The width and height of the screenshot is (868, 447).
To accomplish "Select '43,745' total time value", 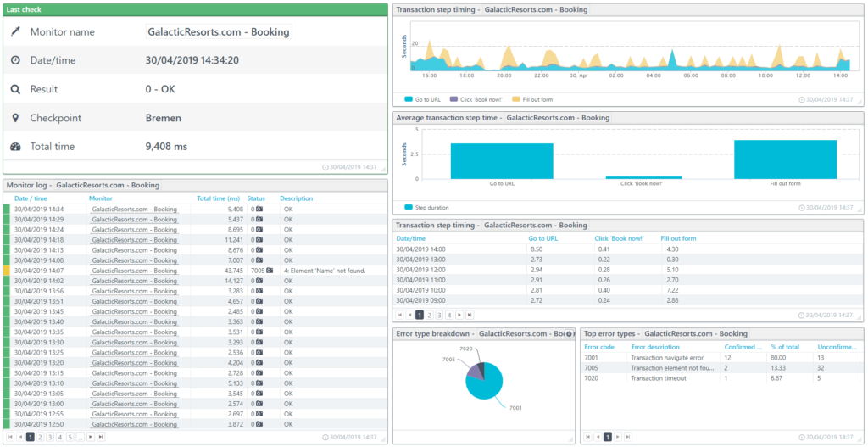I will coord(232,271).
